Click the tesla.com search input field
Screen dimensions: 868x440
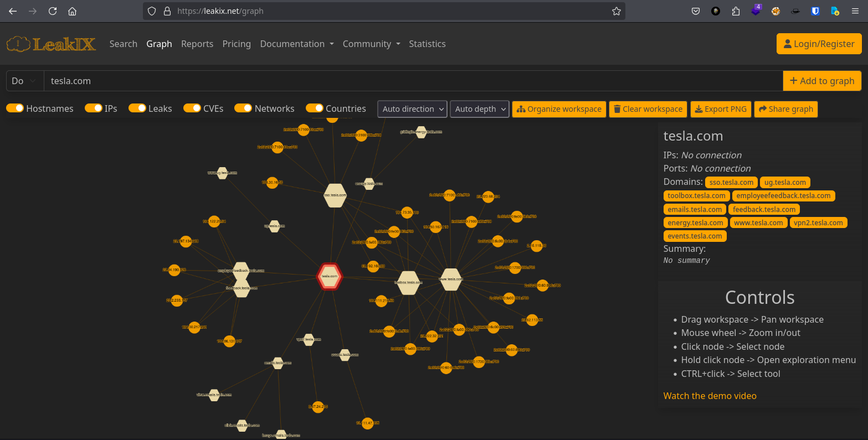[413, 81]
